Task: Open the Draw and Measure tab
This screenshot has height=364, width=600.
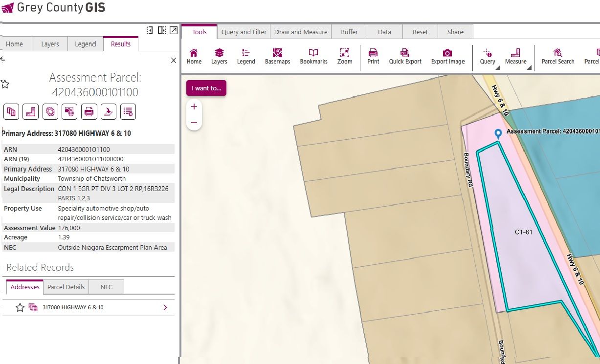Action: 301,32
